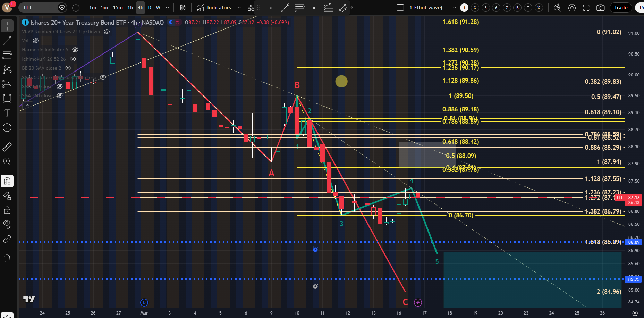Unhide the Harmonic Indicator 5
Screen dimensions: 644x318
point(75,50)
